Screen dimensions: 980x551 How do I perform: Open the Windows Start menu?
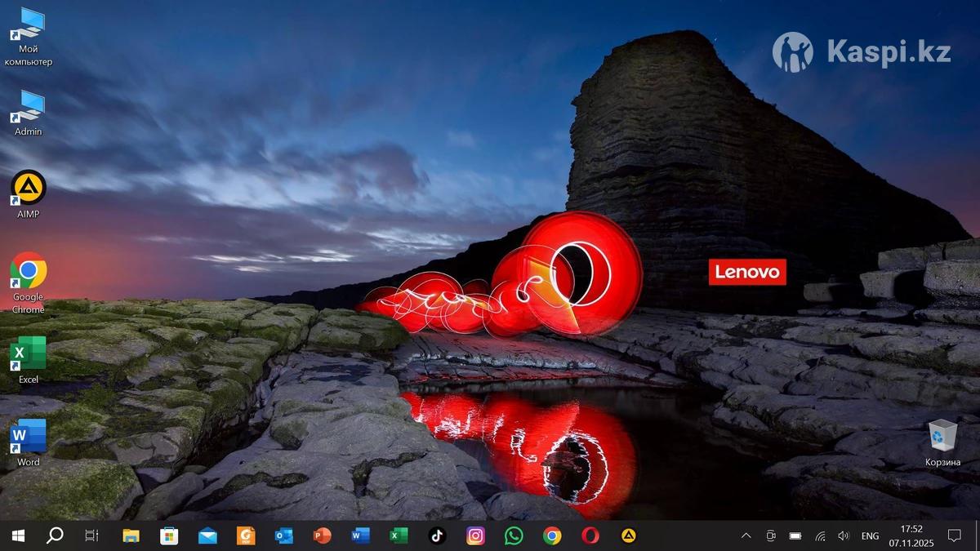17,535
